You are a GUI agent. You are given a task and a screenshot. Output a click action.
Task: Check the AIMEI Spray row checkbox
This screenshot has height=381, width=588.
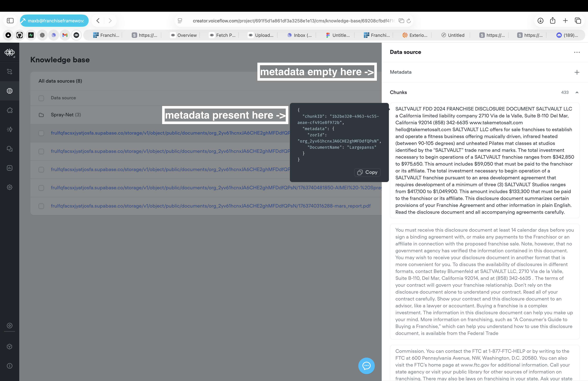(x=41, y=188)
